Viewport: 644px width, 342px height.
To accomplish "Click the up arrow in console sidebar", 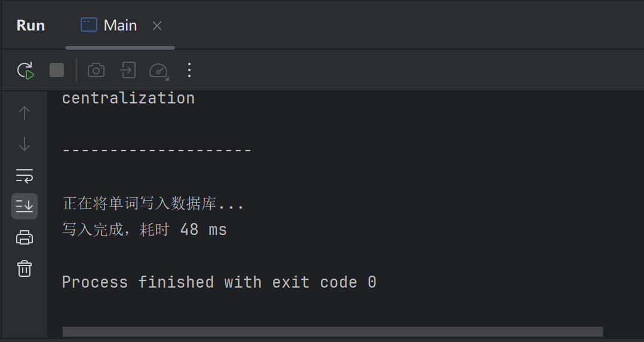I will point(24,112).
